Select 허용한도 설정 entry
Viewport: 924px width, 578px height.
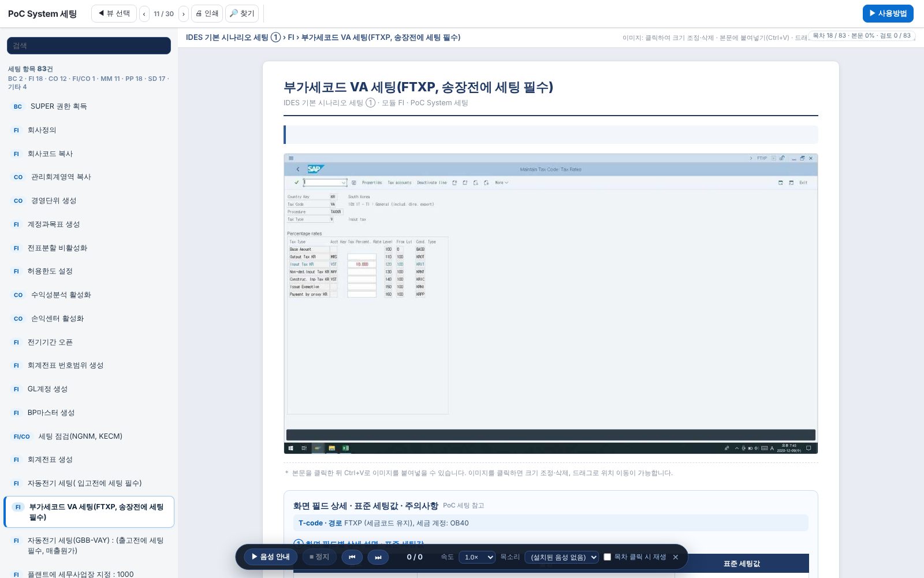point(89,271)
